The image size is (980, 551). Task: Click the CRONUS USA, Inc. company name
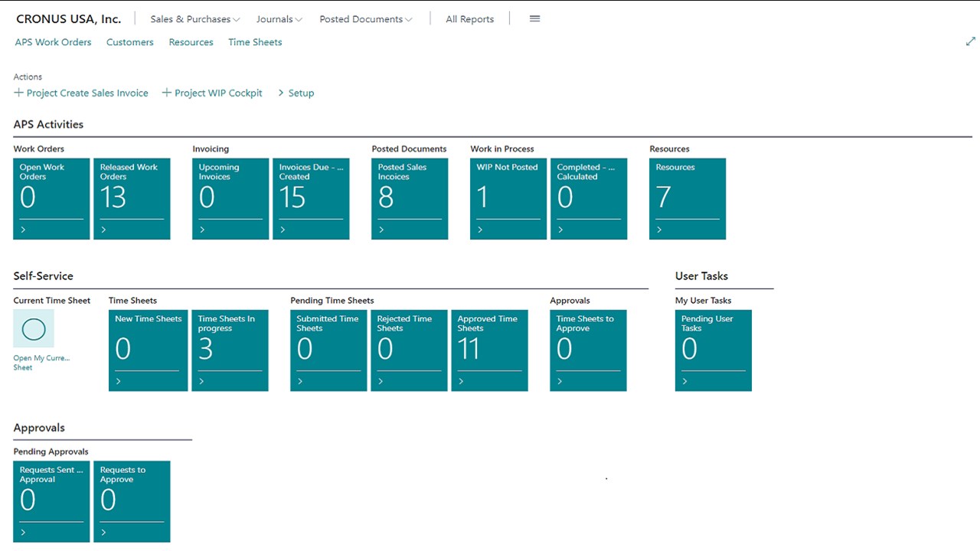pyautogui.click(x=69, y=19)
